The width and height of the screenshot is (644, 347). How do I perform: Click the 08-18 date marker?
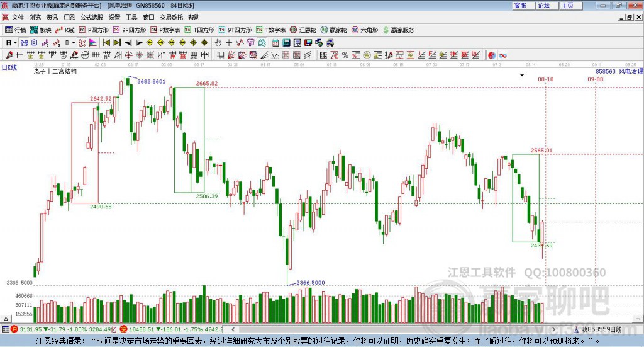click(545, 79)
